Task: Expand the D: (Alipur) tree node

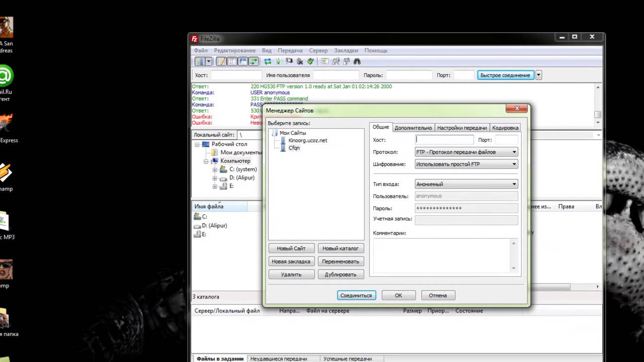Action: click(x=215, y=178)
